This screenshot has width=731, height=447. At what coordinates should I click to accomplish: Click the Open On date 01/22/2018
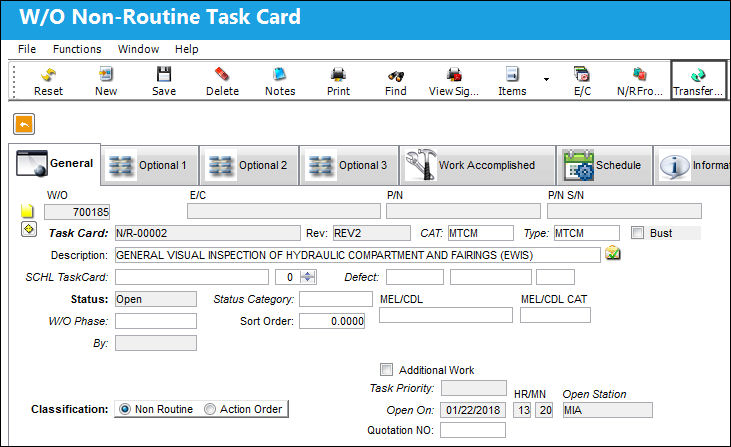(x=473, y=410)
